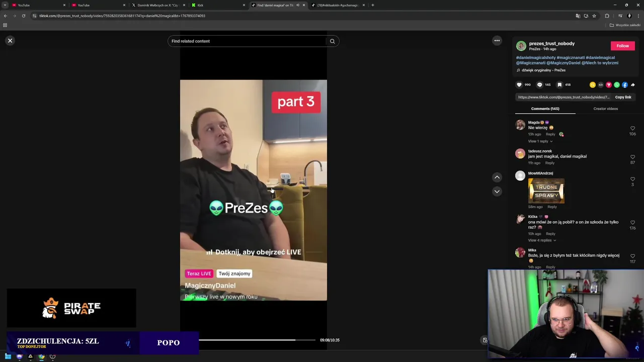Image resolution: width=644 pixels, height=362 pixels.
Task: View site information icon in address bar
Action: (x=34, y=16)
